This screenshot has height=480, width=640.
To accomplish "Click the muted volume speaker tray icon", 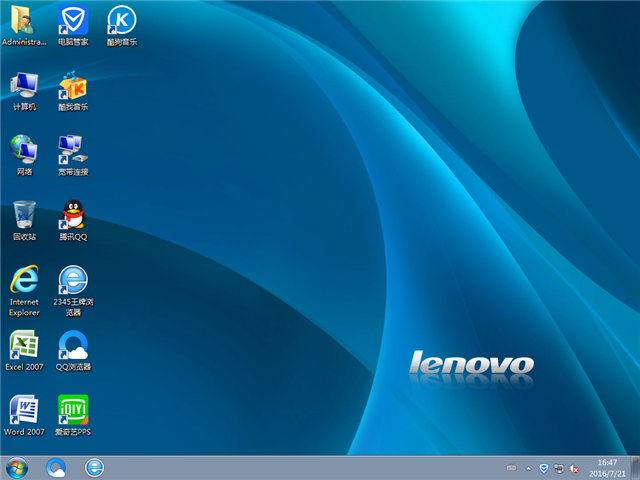I will coord(575,467).
